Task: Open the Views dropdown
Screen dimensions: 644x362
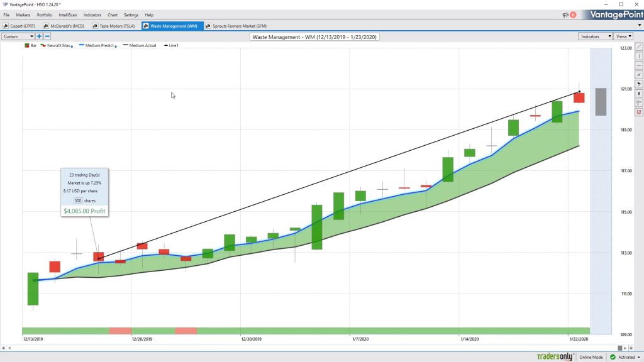Action: coord(623,36)
